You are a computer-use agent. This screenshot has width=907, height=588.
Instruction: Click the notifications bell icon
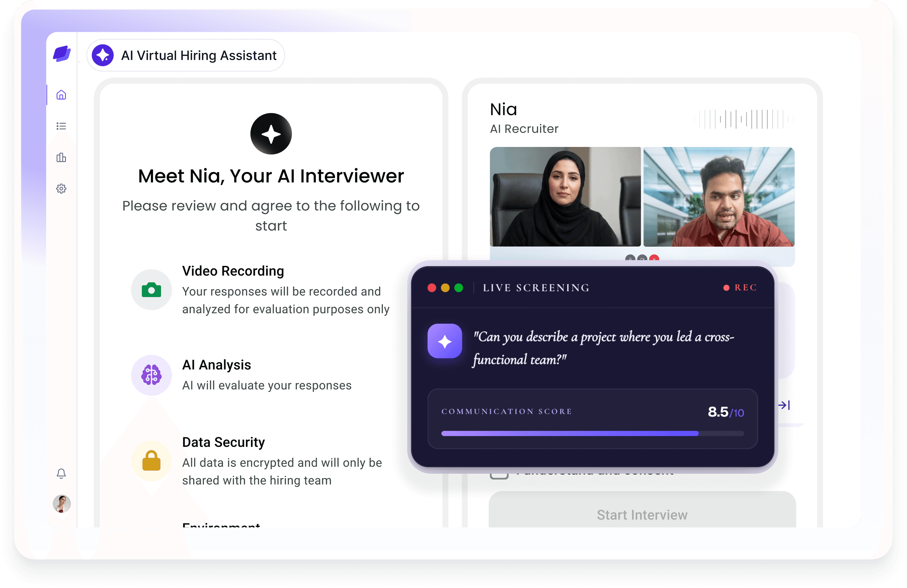tap(61, 473)
